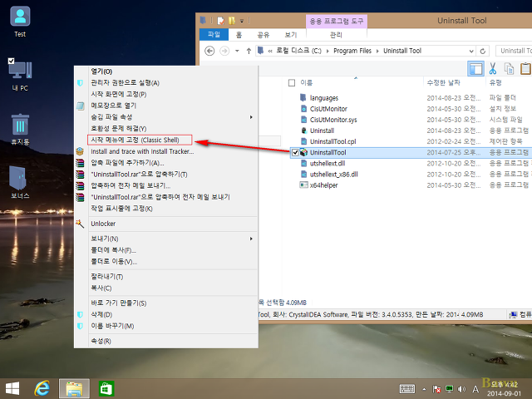Image resolution: width=532 pixels, height=399 pixels.
Task: Select the 내 PC desktop icon
Action: (x=20, y=76)
